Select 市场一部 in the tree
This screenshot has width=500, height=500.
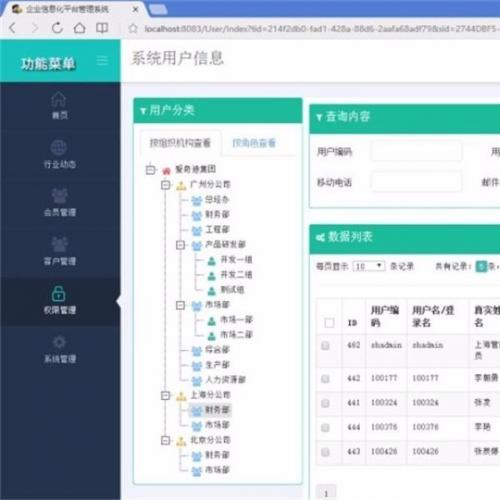(236, 320)
